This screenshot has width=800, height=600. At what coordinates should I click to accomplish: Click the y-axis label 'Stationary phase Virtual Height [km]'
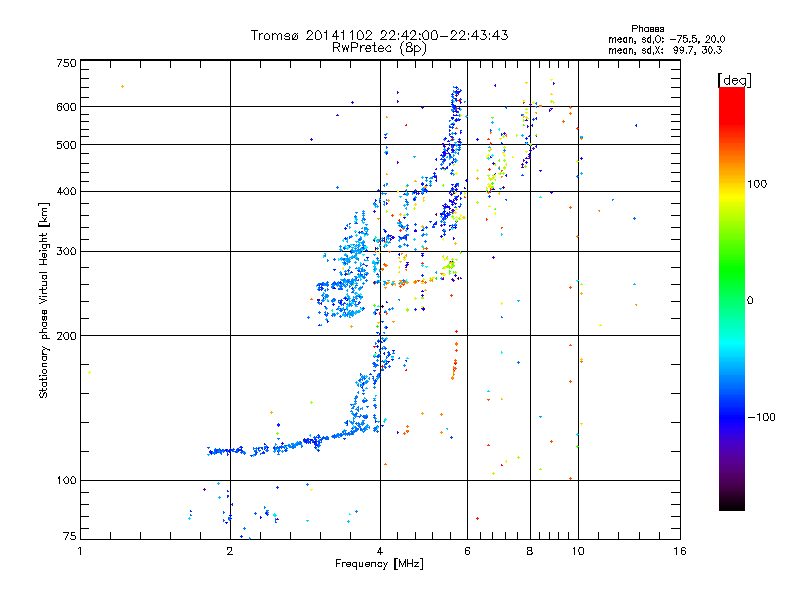coord(43,300)
